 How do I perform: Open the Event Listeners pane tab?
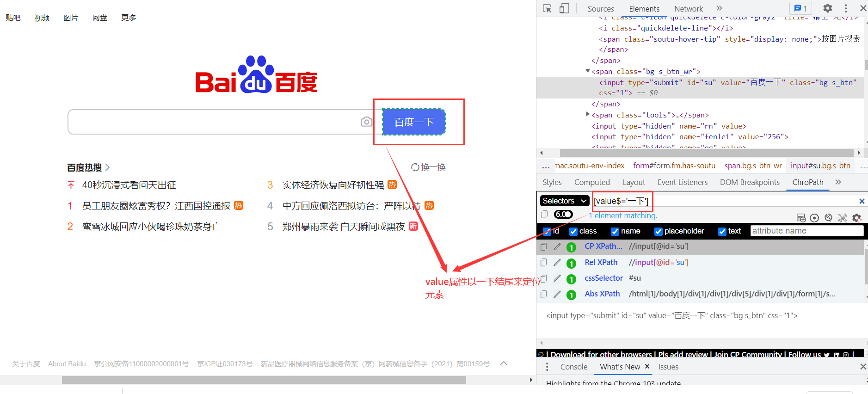click(x=683, y=182)
